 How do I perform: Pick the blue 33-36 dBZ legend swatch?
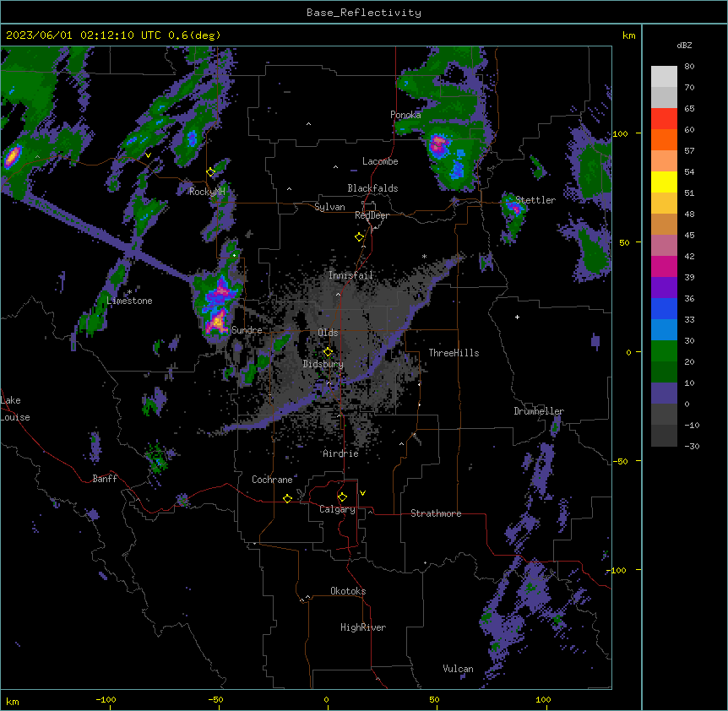coord(664,308)
